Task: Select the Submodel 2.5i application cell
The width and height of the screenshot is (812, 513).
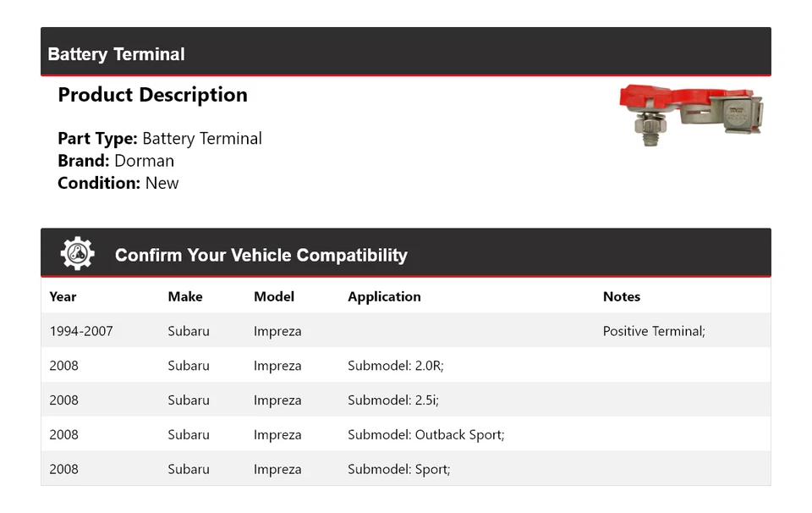Action: (393, 400)
